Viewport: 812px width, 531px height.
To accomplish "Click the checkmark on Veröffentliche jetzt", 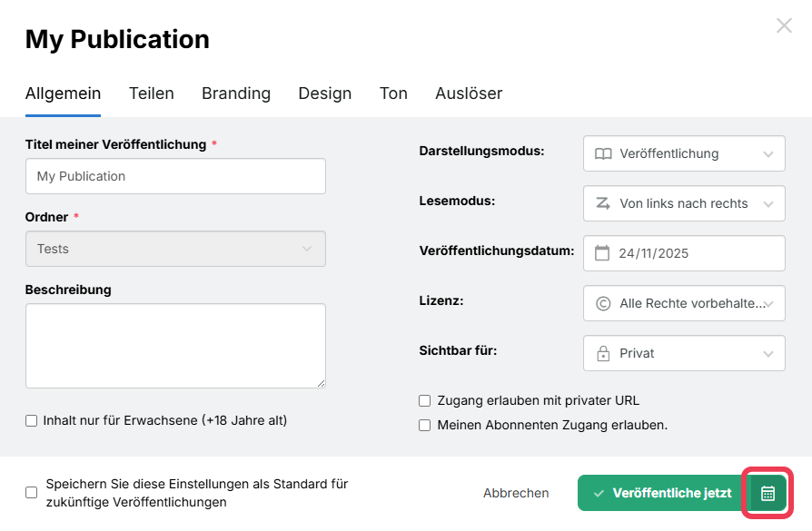I will (x=599, y=493).
